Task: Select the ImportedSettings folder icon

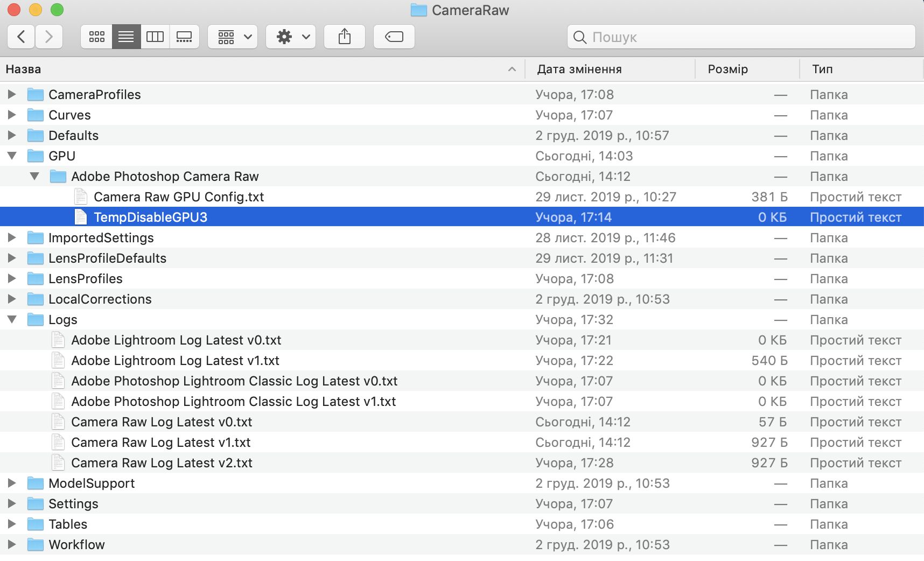Action: (x=36, y=238)
